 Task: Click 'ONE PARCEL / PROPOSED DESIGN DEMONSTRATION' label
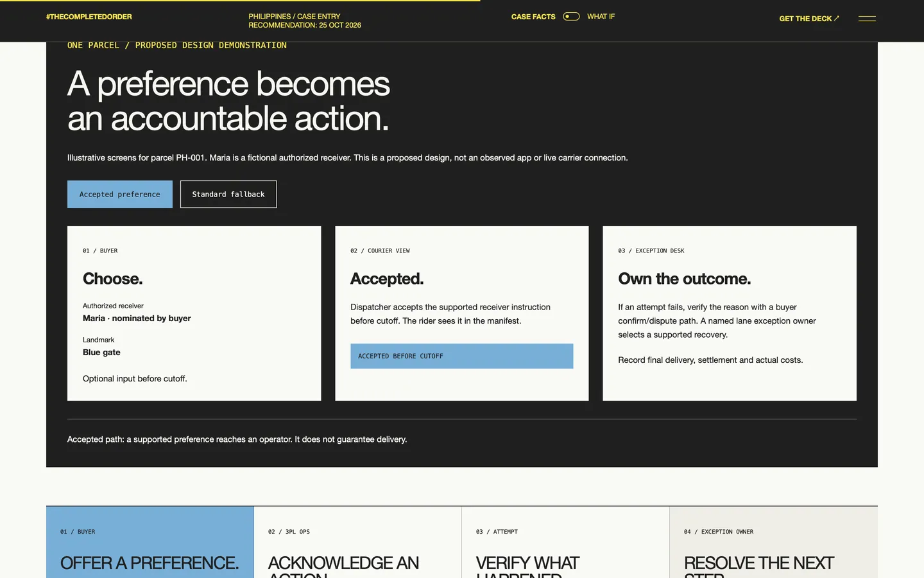click(x=177, y=46)
